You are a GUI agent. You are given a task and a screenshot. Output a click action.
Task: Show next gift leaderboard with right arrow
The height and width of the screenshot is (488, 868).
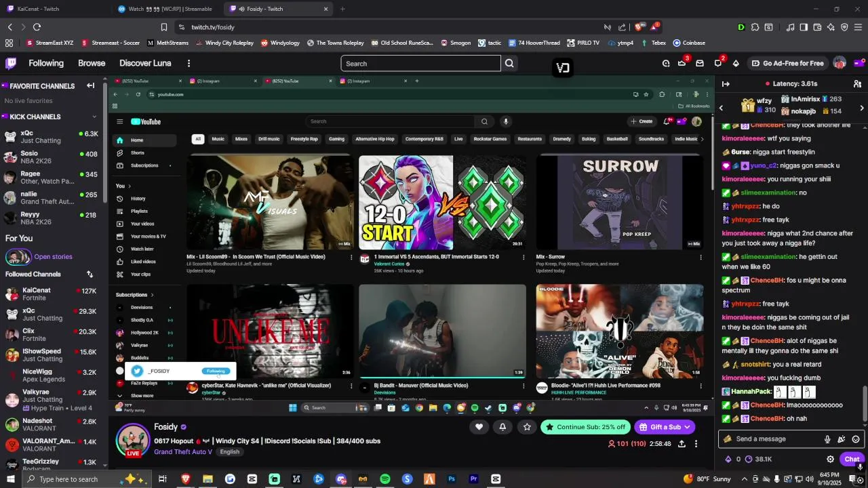click(862, 108)
